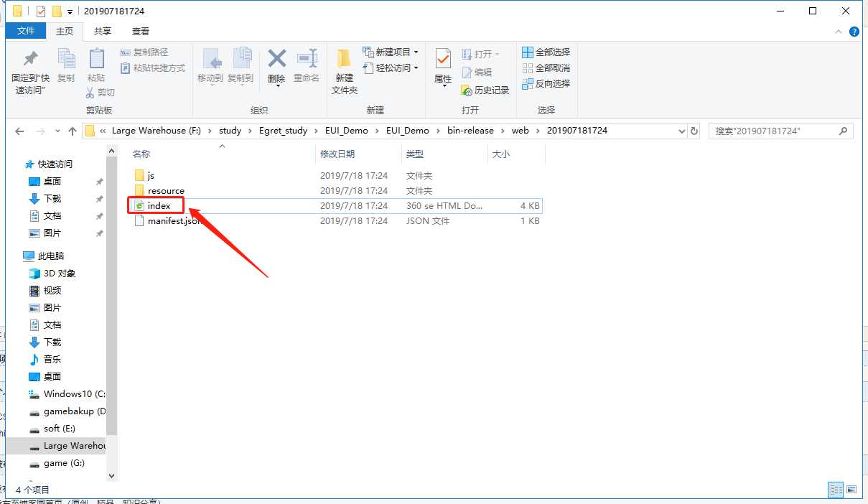
Task: Switch to Details view icon
Action: 836,490
